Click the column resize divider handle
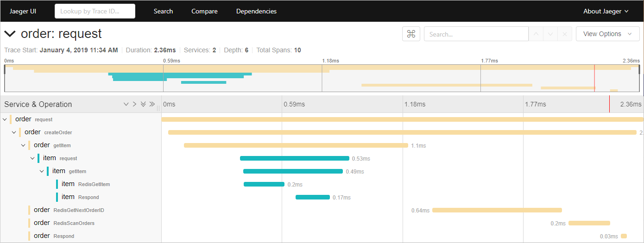 pyautogui.click(x=158, y=108)
